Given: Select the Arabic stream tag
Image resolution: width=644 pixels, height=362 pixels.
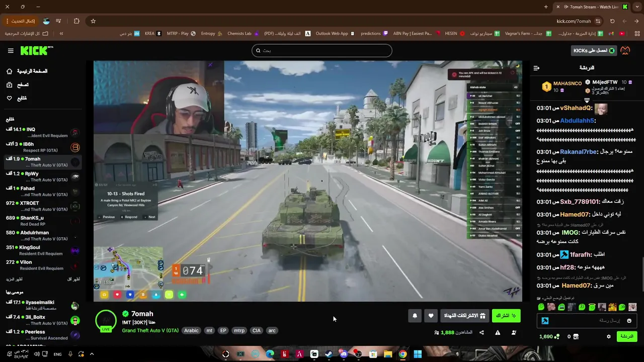Looking at the screenshot, I should 191,330.
